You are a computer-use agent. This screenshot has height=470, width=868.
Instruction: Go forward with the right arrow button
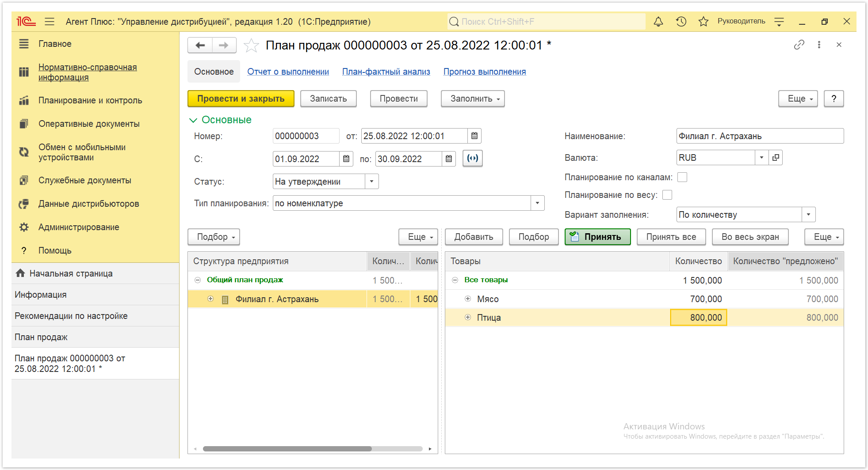[224, 45]
